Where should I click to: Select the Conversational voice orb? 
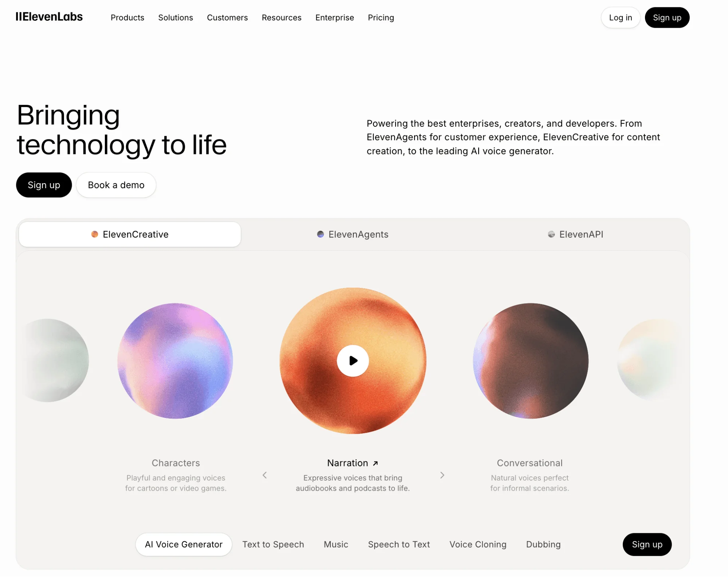[531, 361]
